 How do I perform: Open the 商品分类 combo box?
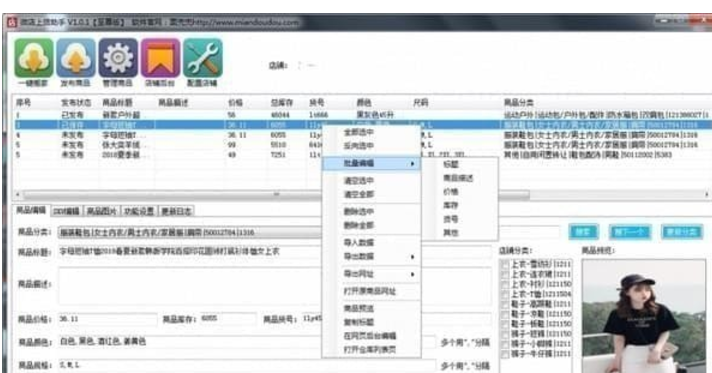[x=191, y=233]
